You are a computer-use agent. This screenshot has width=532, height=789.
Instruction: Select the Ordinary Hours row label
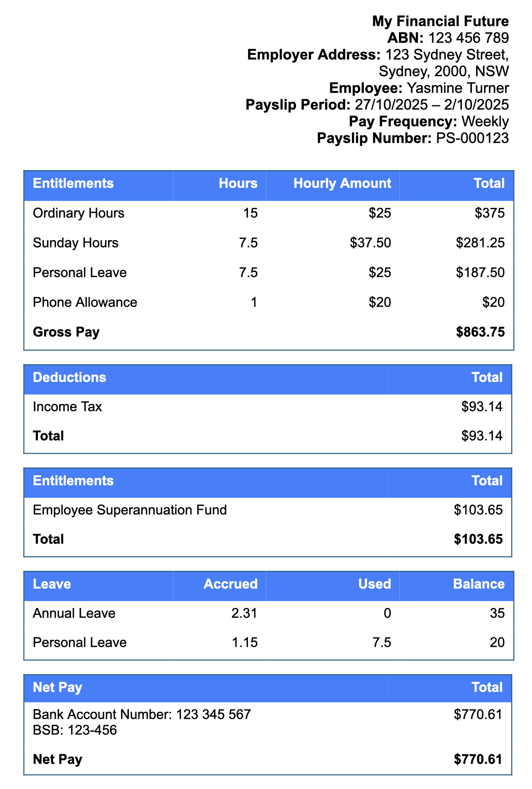(79, 213)
